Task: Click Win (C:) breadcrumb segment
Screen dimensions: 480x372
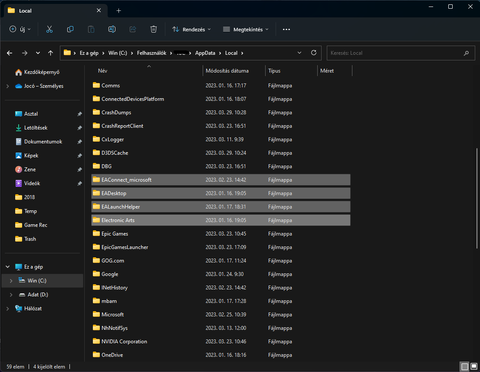Action: (118, 53)
